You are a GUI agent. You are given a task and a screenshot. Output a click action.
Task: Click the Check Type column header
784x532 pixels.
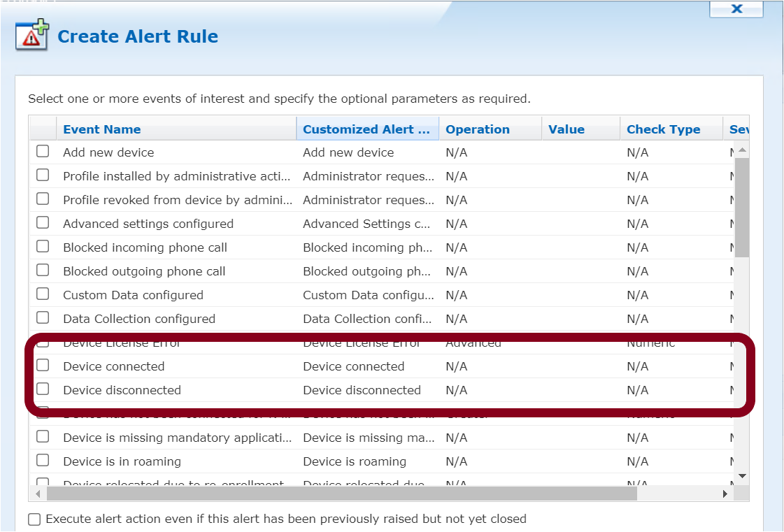[663, 129]
